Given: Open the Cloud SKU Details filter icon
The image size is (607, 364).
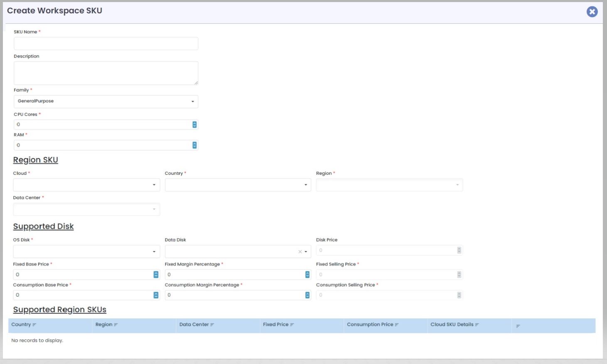Looking at the screenshot, I should [x=477, y=325].
